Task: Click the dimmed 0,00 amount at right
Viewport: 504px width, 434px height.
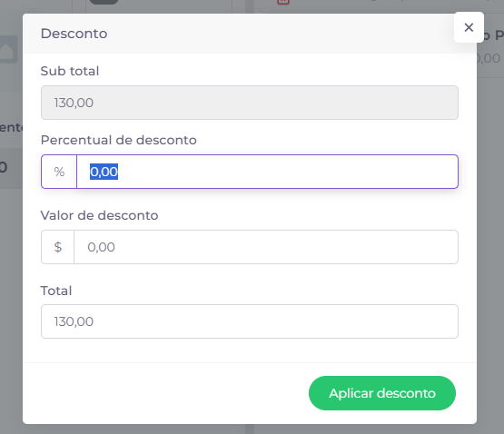Action: click(x=489, y=58)
